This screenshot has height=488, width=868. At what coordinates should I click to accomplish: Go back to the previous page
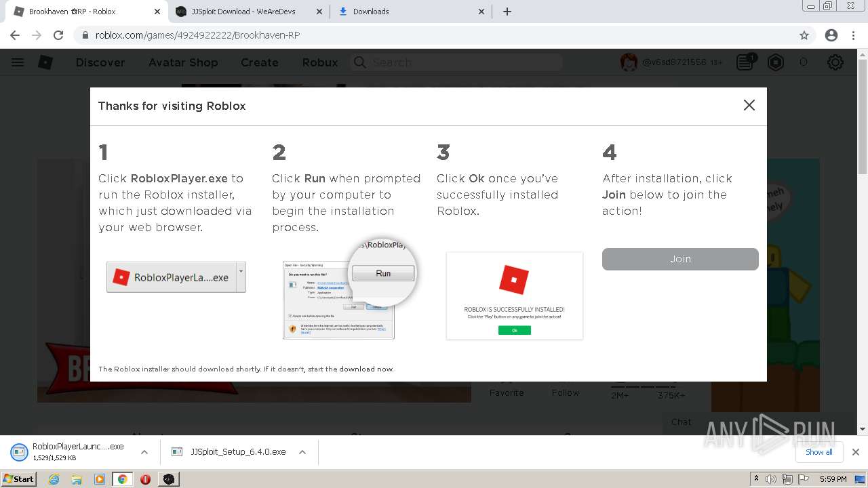click(15, 35)
